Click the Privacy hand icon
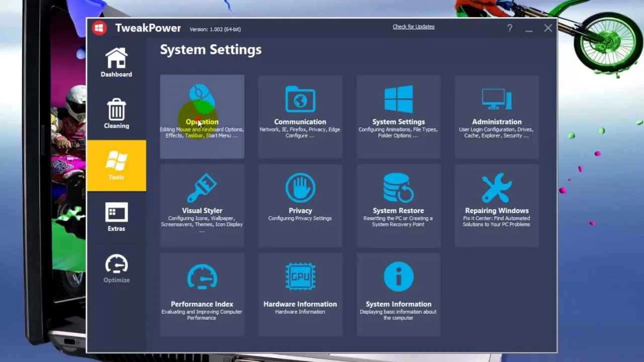The width and height of the screenshot is (644, 362). 300,188
